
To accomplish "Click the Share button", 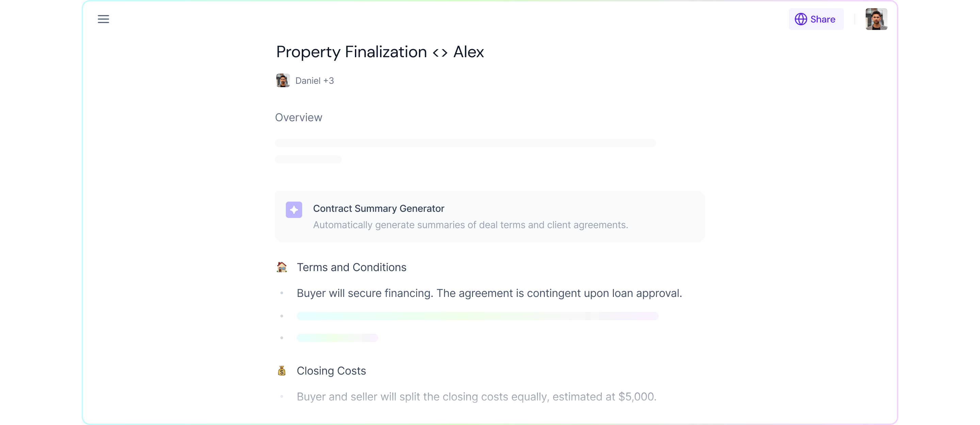I will [x=816, y=19].
